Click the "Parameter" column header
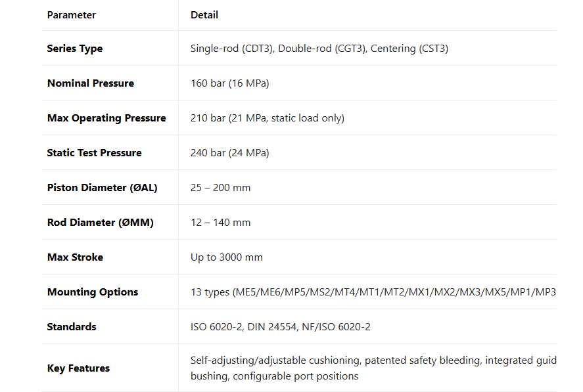Viewport: 583px width, 392px height. 72,14
